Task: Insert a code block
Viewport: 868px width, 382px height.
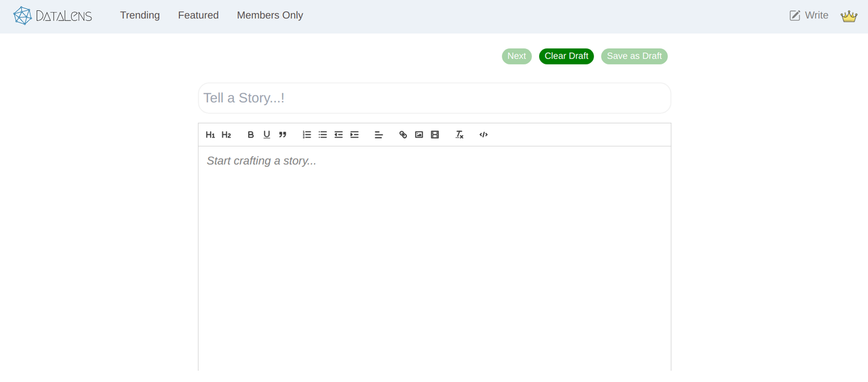Action: 484,134
